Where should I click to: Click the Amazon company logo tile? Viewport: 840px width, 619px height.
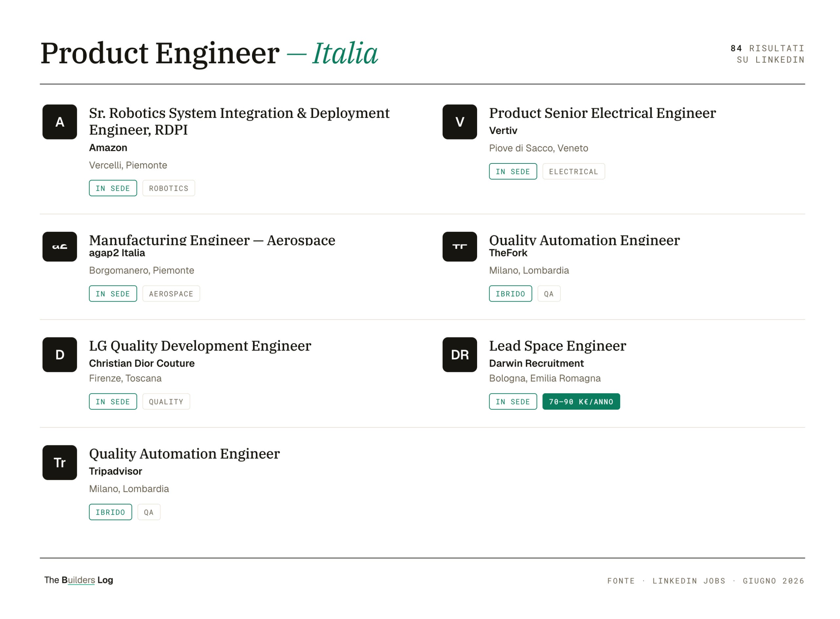click(x=59, y=122)
